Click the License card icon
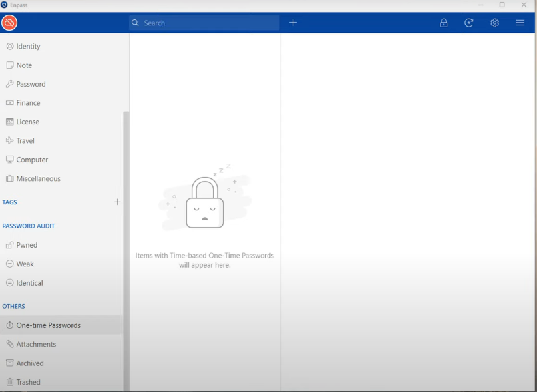 pyautogui.click(x=10, y=122)
